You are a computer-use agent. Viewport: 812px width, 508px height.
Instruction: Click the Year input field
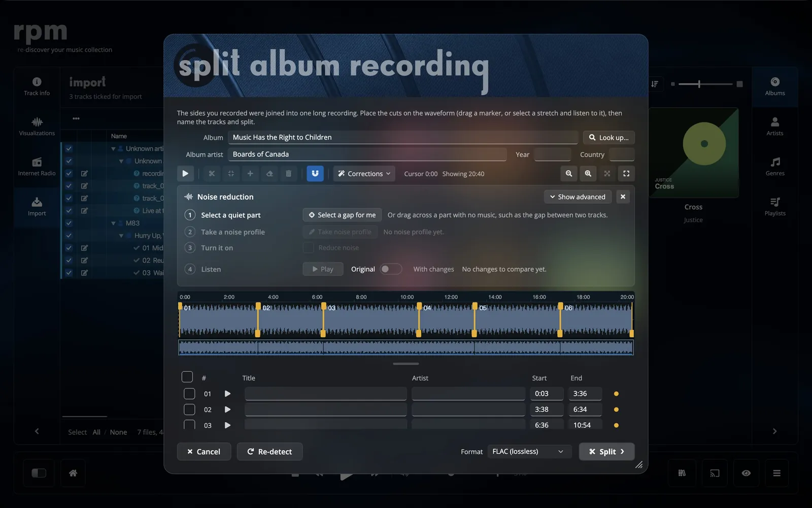click(x=552, y=154)
